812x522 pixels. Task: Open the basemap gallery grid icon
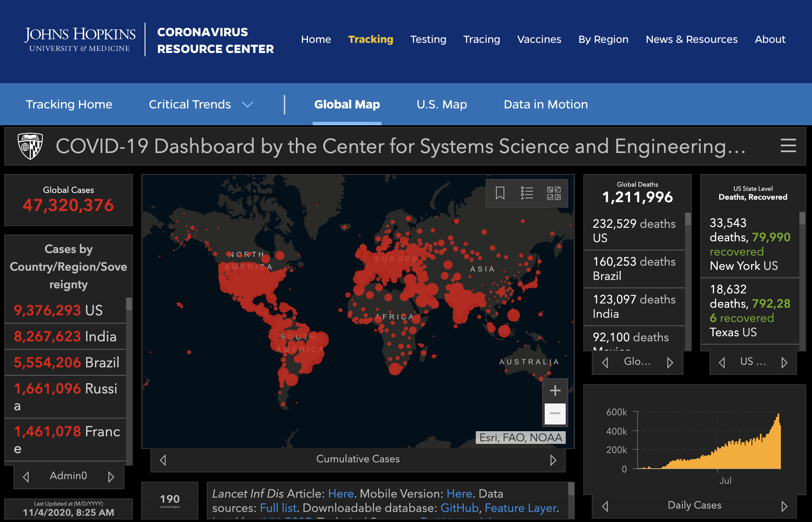pos(554,193)
